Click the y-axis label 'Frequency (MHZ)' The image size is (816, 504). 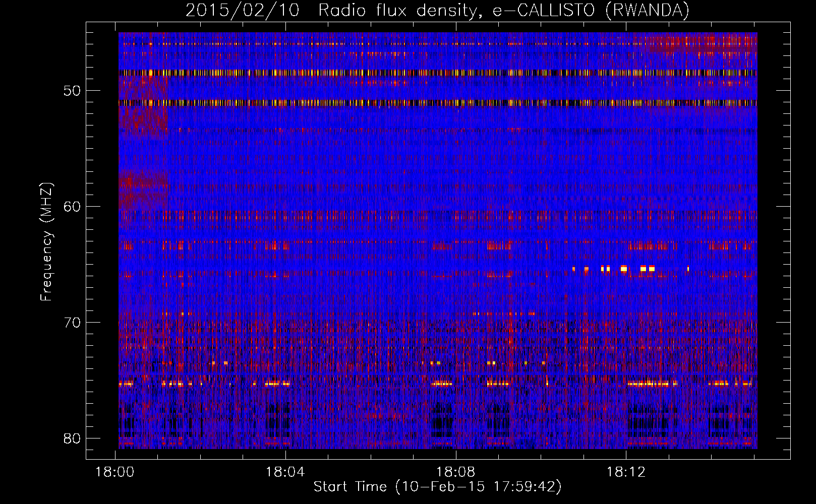[x=46, y=241]
